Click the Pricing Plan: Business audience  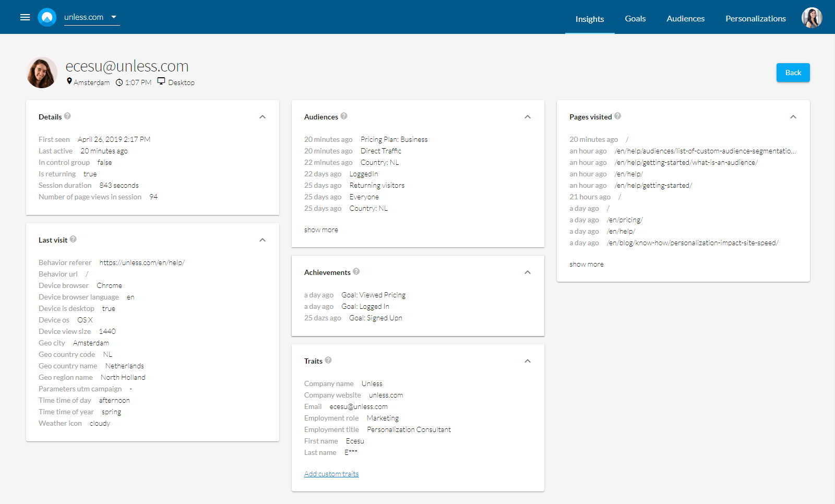tap(394, 139)
